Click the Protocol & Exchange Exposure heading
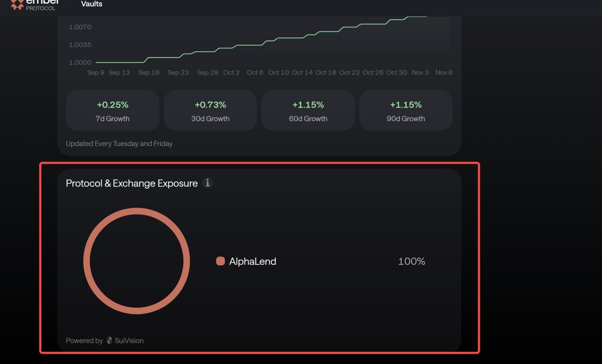The height and width of the screenshot is (364, 602). click(x=132, y=183)
